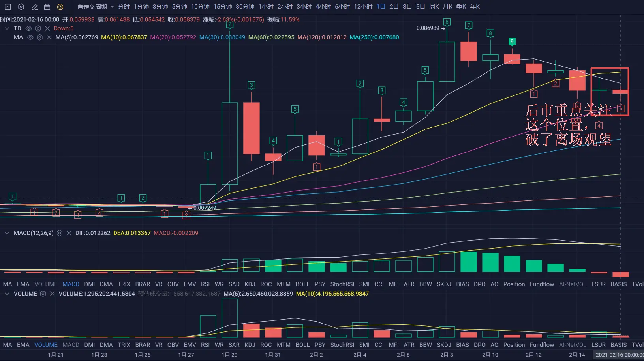The image size is (644, 361).
Task: Select the highlighted 1日 timeframe
Action: tap(381, 7)
